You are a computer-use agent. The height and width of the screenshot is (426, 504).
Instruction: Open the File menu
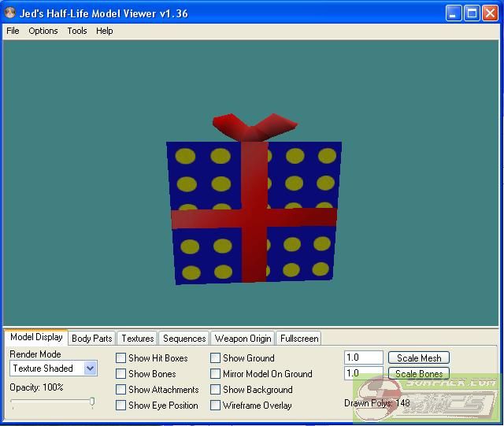[13, 31]
